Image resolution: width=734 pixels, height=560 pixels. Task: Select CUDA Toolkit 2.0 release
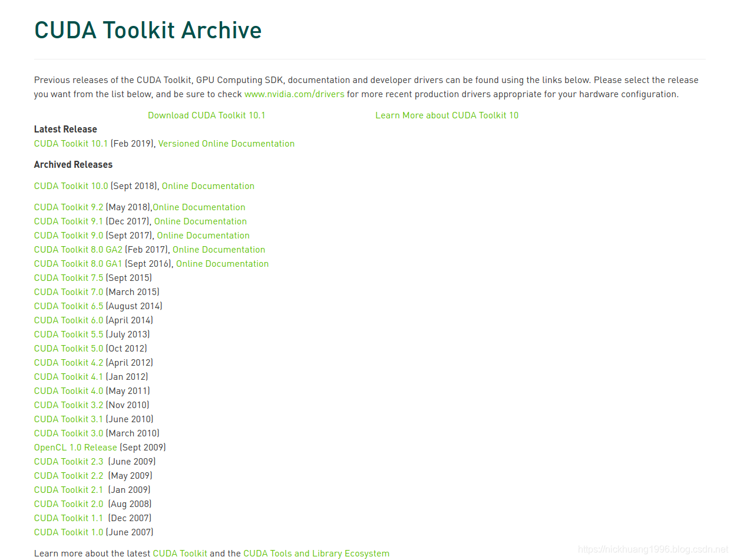coord(68,504)
